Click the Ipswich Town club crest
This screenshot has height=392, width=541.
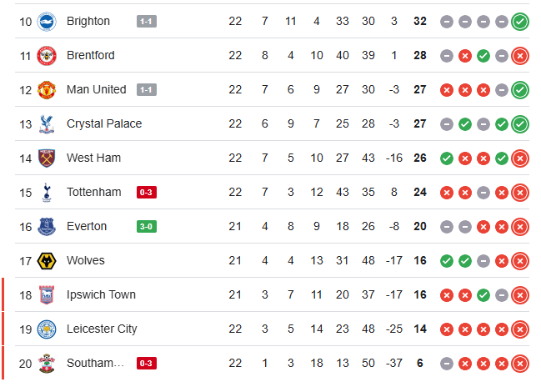[x=46, y=294]
